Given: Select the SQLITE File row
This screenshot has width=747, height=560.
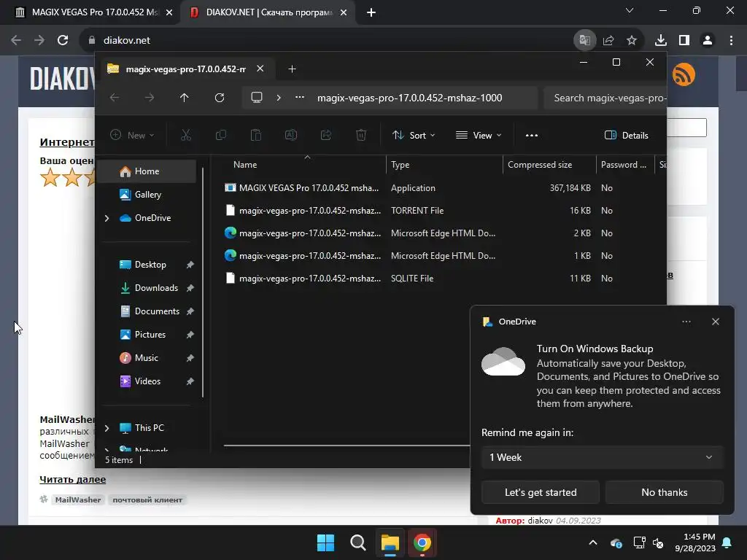Looking at the screenshot, I should pos(419,279).
